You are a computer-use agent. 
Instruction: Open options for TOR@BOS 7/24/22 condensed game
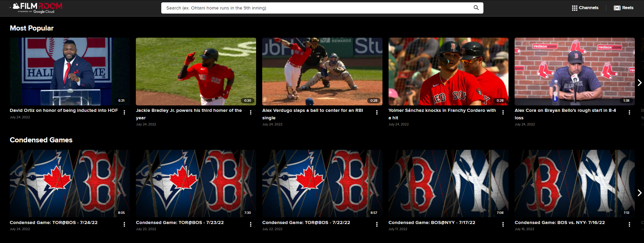[x=124, y=224]
